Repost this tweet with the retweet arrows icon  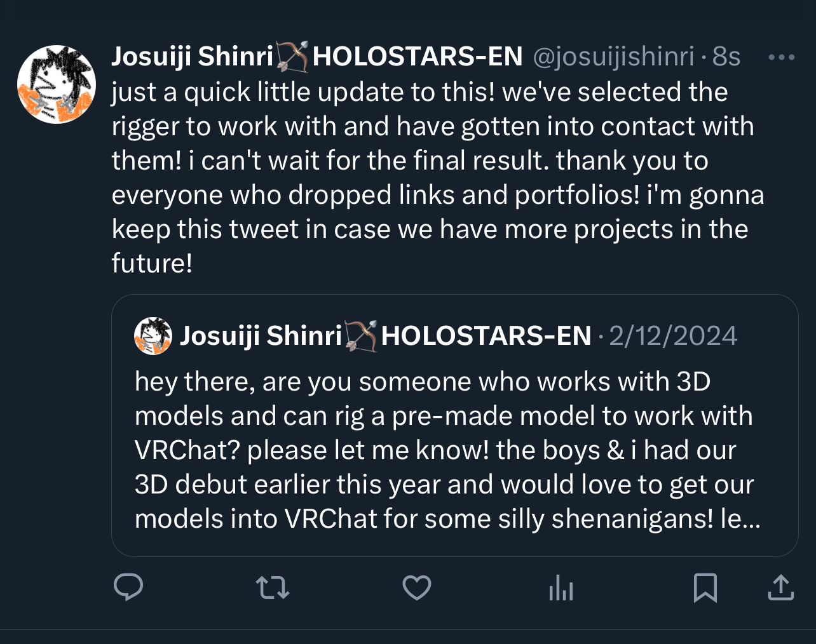point(273,587)
